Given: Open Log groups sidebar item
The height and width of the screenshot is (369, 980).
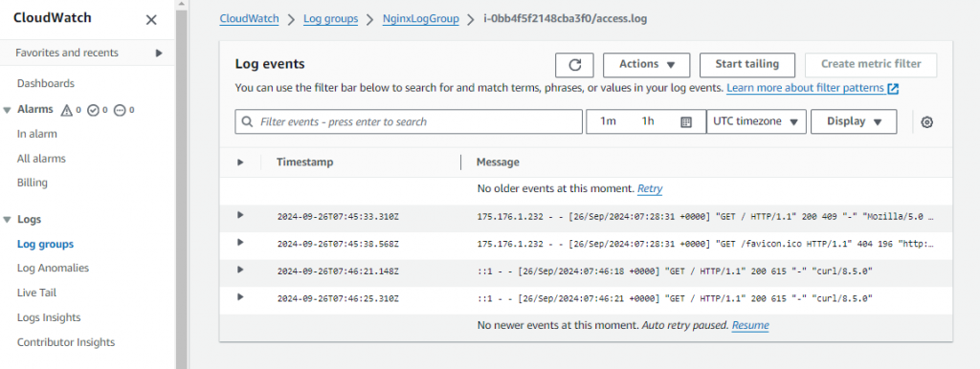Looking at the screenshot, I should click(46, 244).
